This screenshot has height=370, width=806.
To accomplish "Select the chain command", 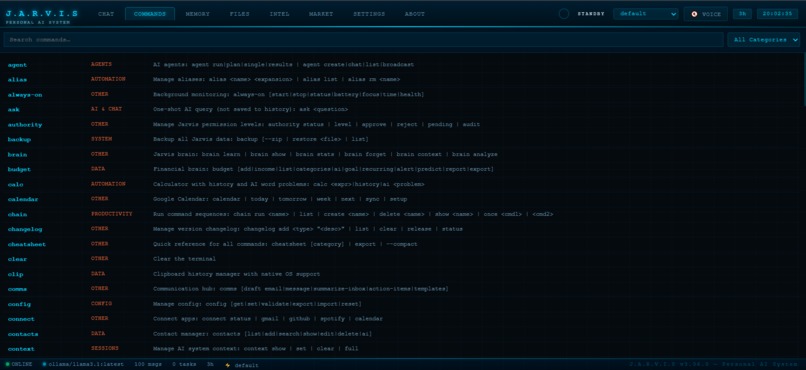I will [17, 214].
